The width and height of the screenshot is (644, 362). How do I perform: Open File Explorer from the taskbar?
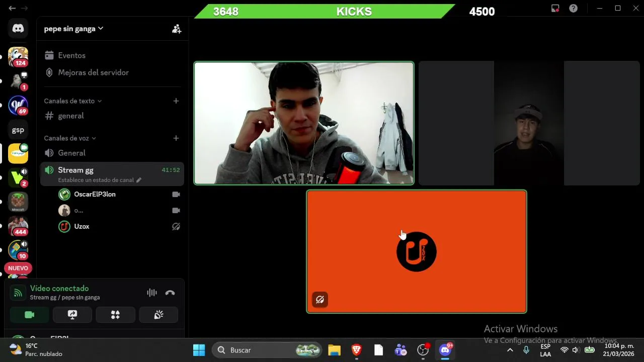coord(334,350)
